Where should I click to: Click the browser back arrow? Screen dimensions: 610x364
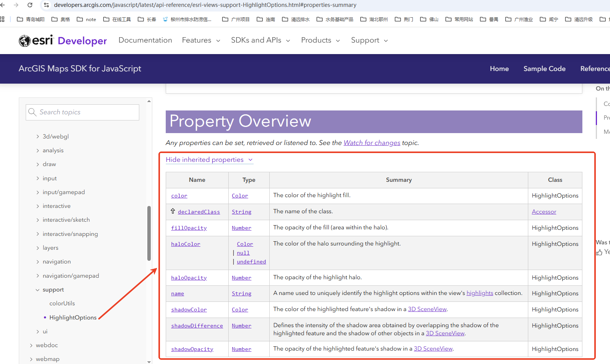tap(3, 5)
